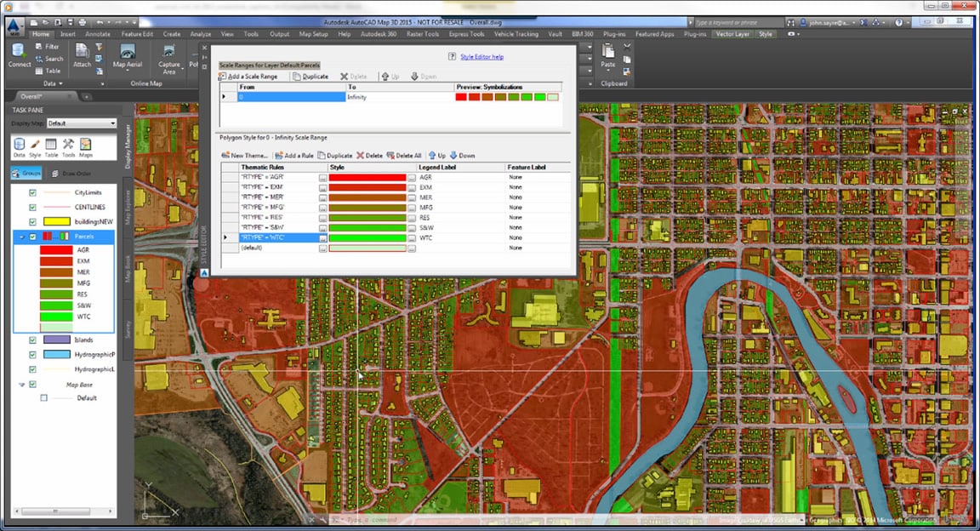
Task: Click the Style Editor help question-mark icon
Action: 452,56
